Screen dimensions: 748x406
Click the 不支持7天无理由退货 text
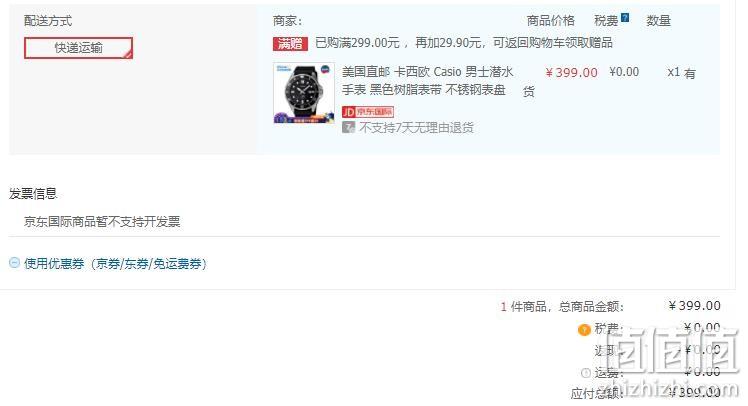tap(416, 127)
